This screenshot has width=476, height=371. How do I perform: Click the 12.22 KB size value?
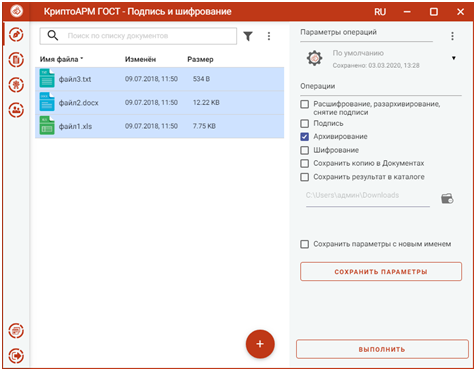pyautogui.click(x=206, y=103)
